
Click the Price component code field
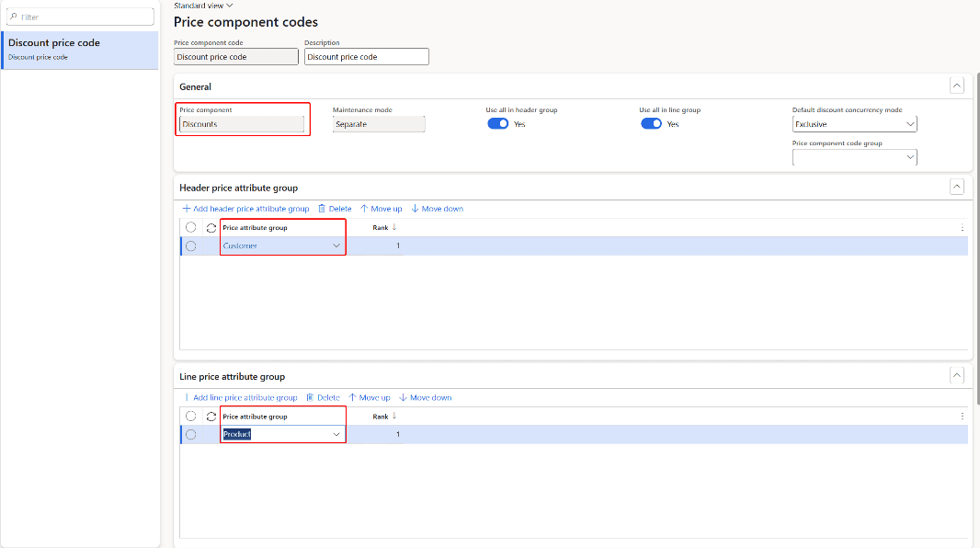[235, 57]
